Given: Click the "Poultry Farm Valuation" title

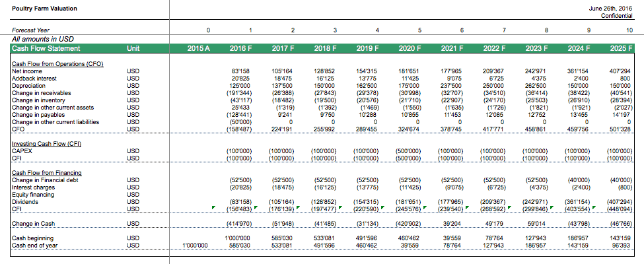Looking at the screenshot, I should tap(44, 8).
